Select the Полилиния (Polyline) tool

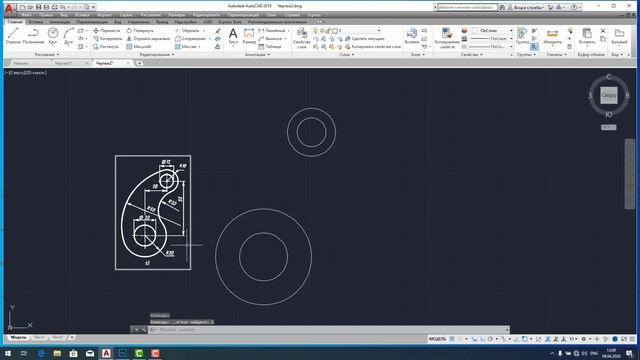33,36
